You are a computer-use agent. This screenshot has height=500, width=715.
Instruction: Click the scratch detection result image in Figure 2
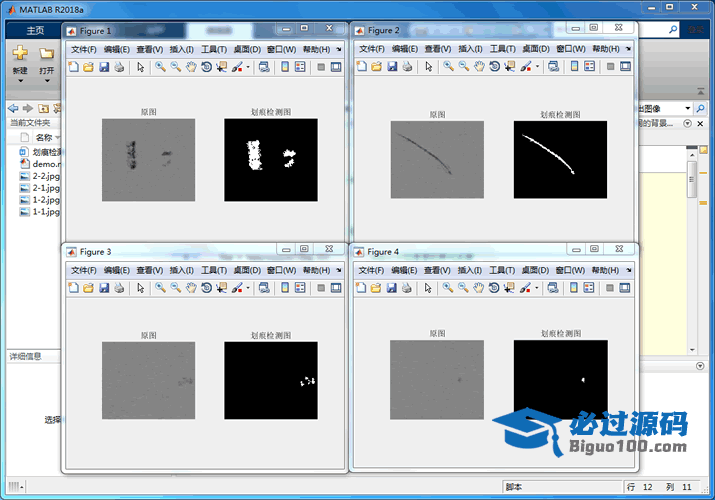[x=559, y=161]
